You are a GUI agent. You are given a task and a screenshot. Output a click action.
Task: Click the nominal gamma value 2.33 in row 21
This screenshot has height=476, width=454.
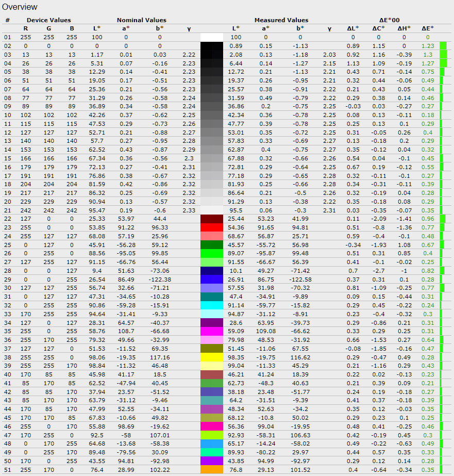coord(189,210)
